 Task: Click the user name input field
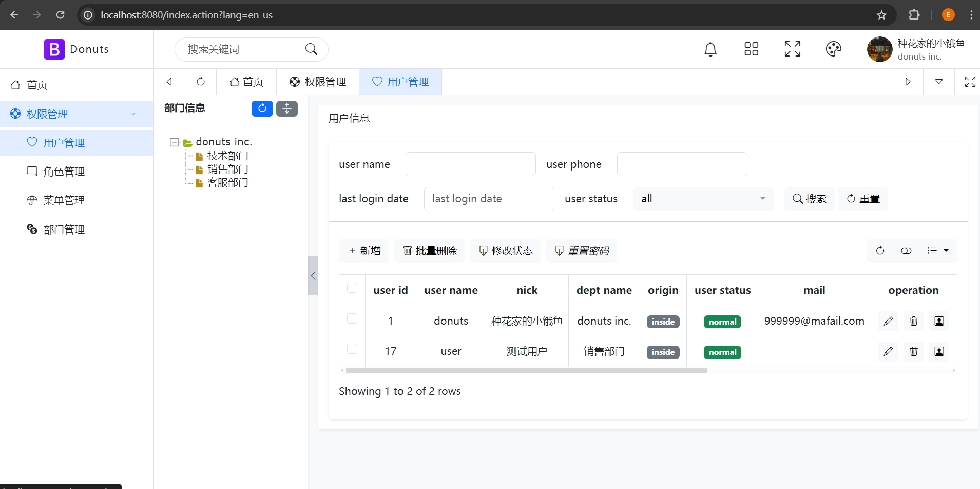[470, 164]
